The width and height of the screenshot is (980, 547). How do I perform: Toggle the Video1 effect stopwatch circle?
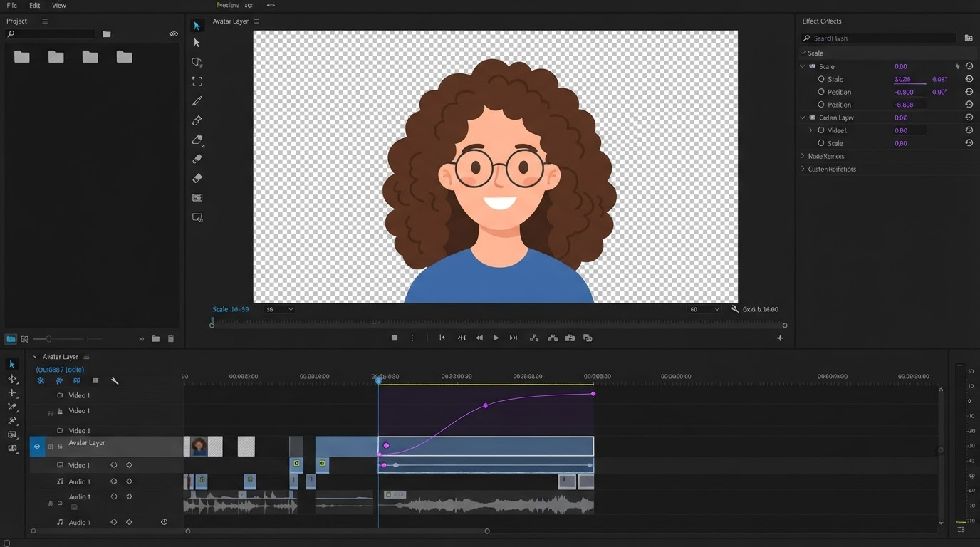(x=821, y=130)
